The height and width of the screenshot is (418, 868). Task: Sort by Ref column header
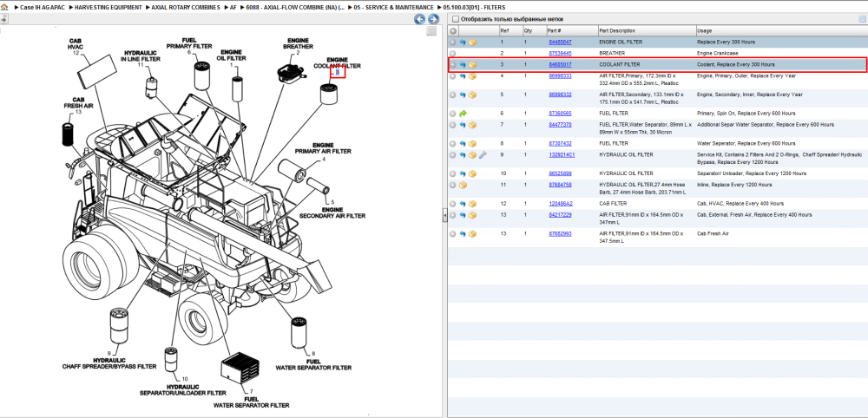510,31
